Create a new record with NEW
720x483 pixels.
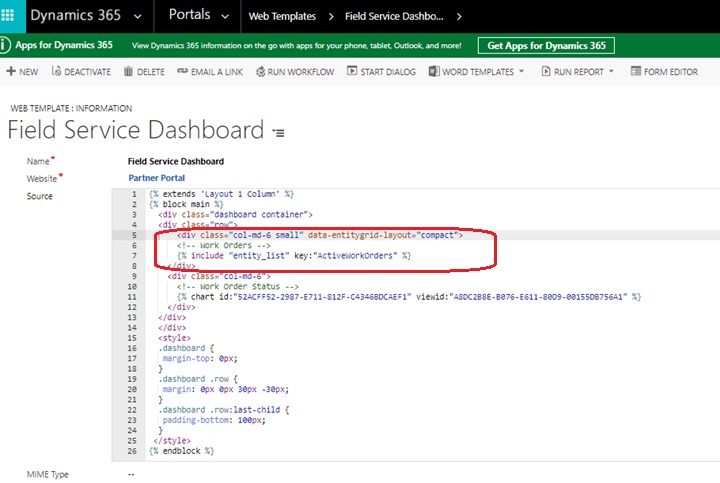point(28,72)
